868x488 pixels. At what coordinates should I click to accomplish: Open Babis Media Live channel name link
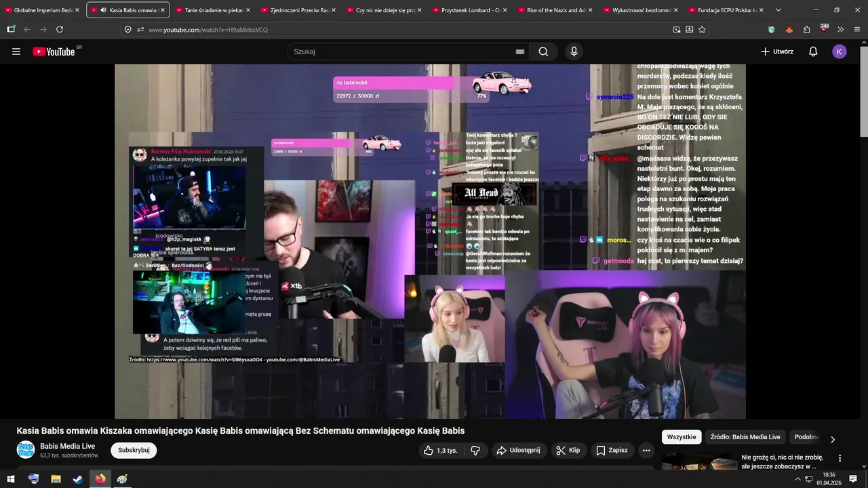[x=67, y=446]
